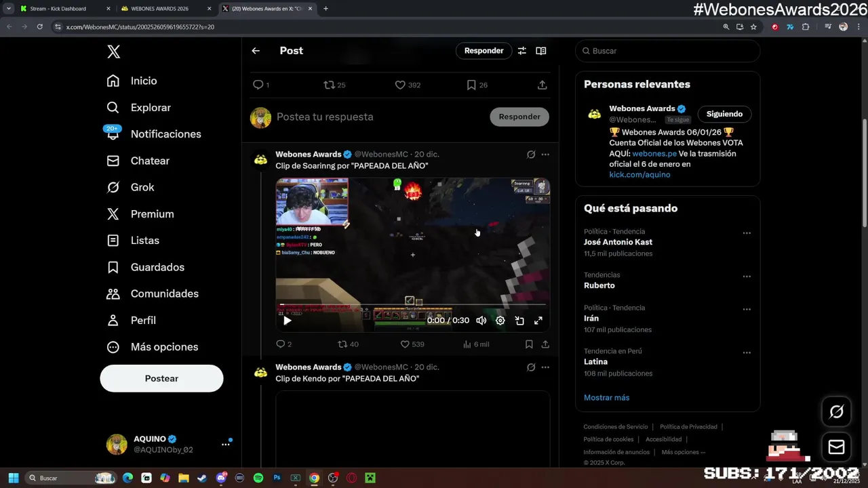This screenshot has width=868, height=488.
Task: Click the Windows Start button
Action: [x=13, y=478]
